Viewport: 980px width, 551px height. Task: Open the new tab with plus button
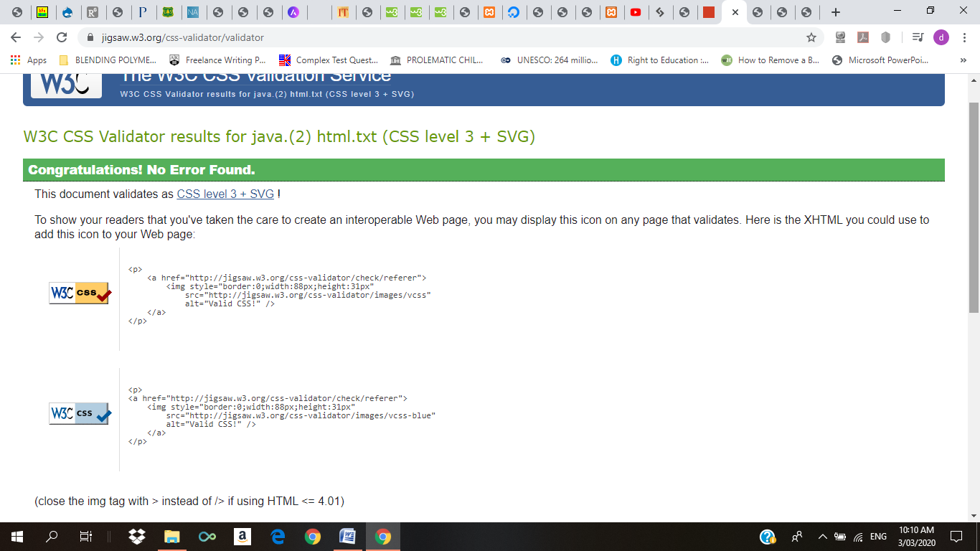(x=835, y=12)
